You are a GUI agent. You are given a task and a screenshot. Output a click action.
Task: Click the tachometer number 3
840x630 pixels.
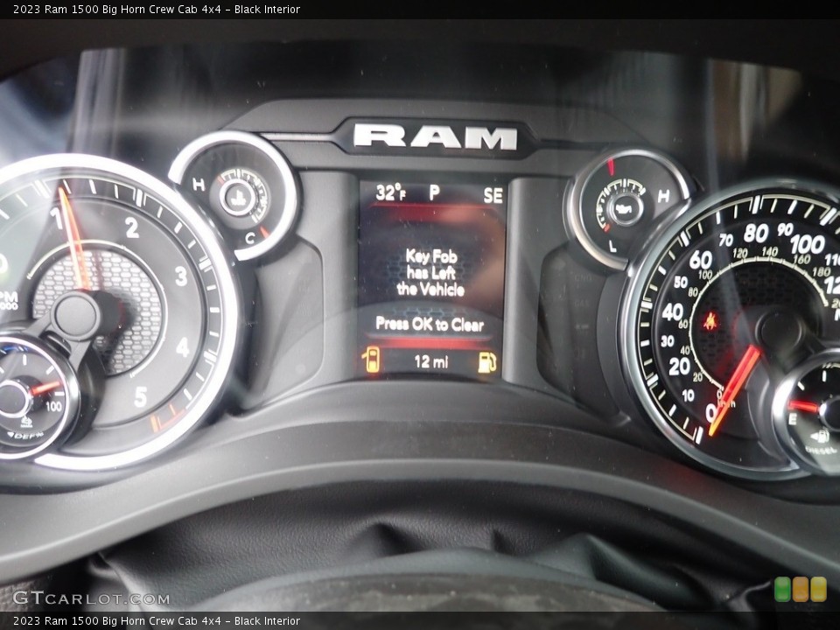[x=182, y=276]
